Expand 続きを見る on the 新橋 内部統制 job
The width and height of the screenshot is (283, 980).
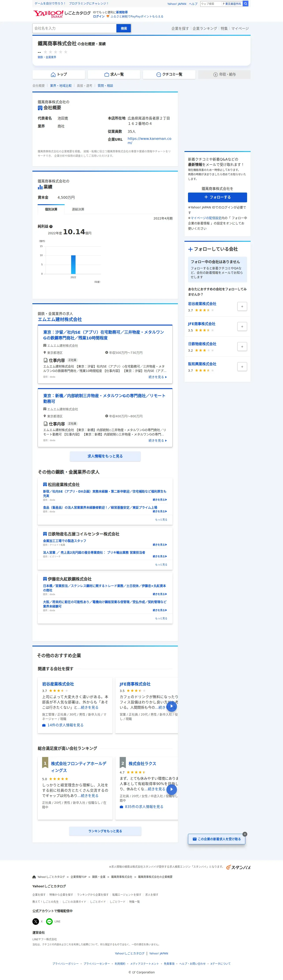[157, 440]
